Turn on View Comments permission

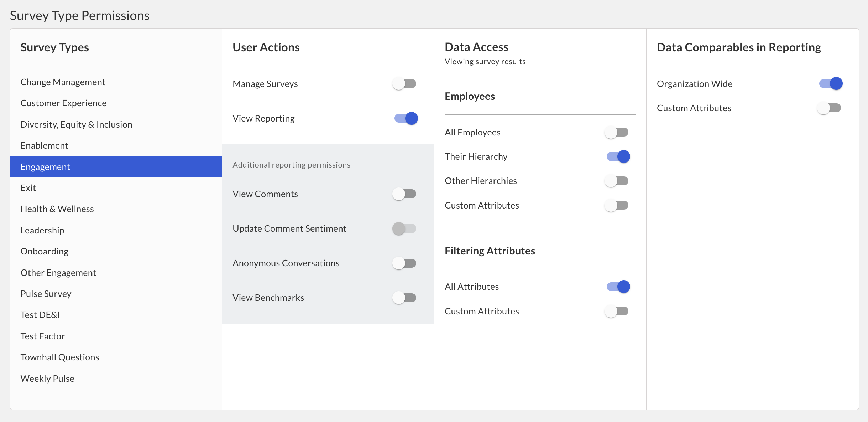point(405,194)
